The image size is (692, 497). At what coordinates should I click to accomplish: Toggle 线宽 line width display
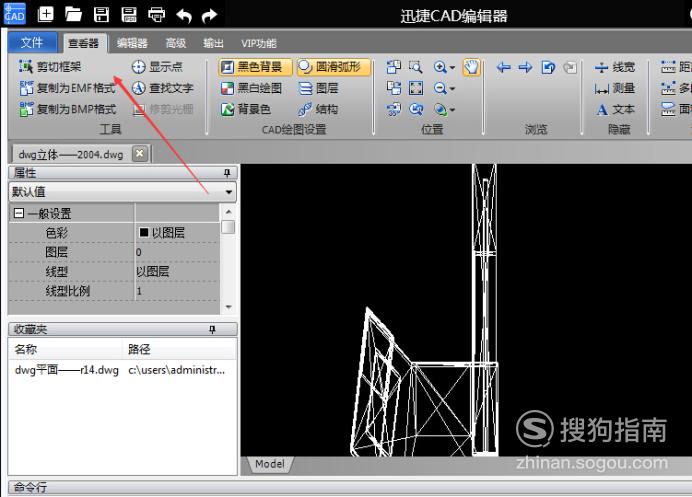point(614,67)
